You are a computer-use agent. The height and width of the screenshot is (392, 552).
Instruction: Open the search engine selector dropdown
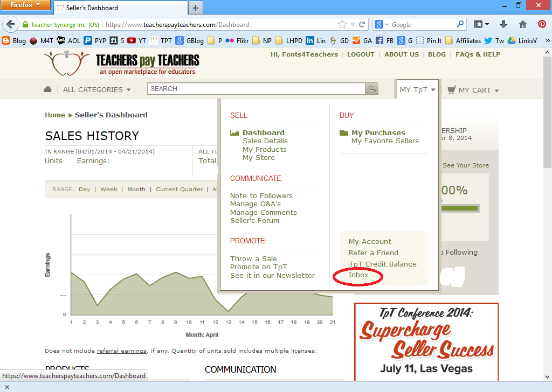(x=382, y=24)
